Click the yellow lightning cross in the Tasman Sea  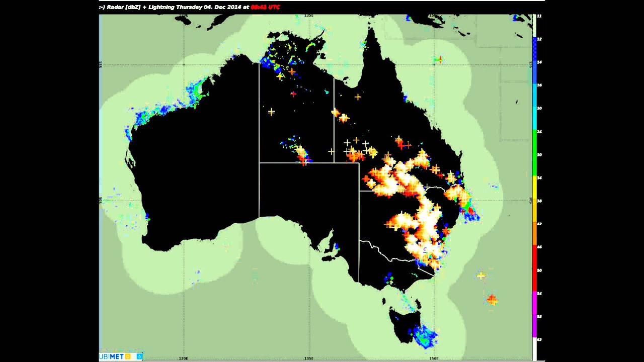[x=481, y=276]
